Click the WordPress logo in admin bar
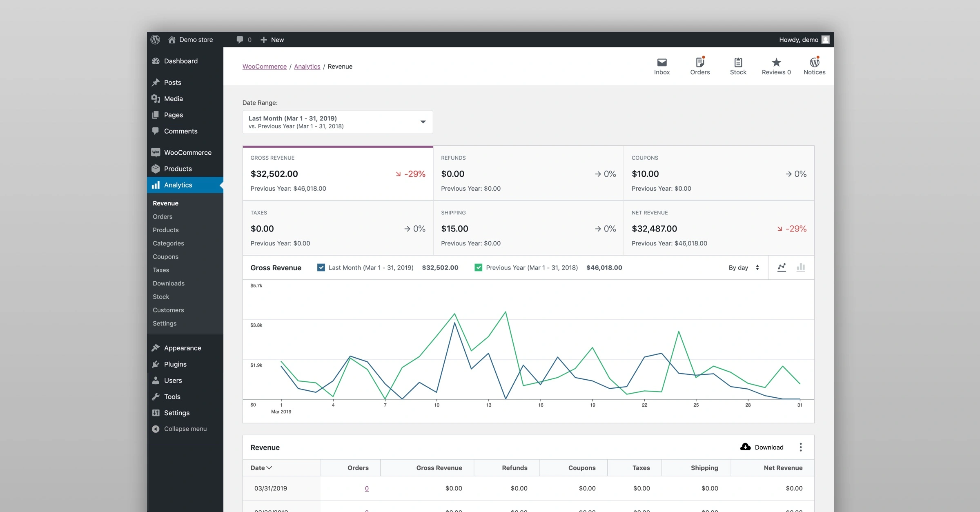The height and width of the screenshot is (512, 980). (x=156, y=40)
